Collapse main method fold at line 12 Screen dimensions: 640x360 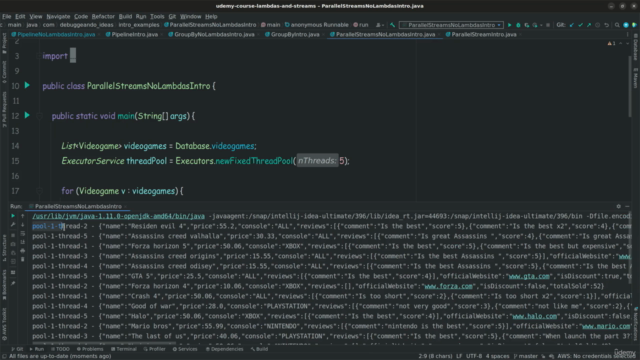pyautogui.click(x=39, y=116)
